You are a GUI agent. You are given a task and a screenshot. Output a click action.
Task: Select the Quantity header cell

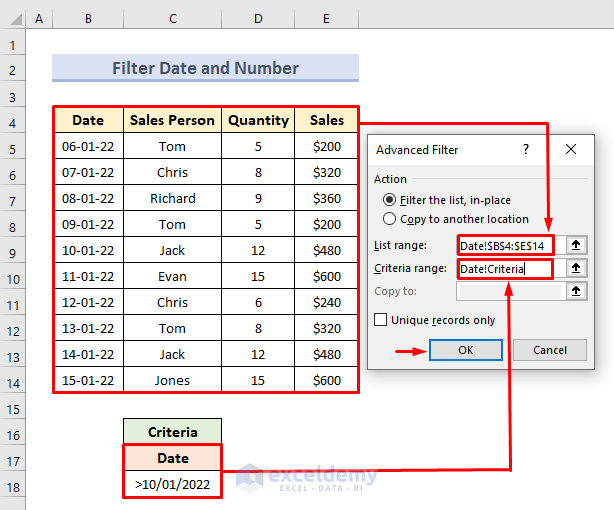pos(258,120)
